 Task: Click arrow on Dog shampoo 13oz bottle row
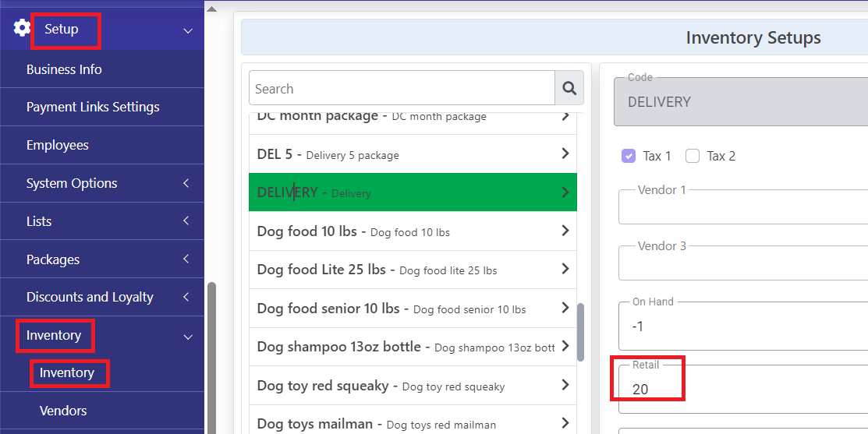pos(565,346)
